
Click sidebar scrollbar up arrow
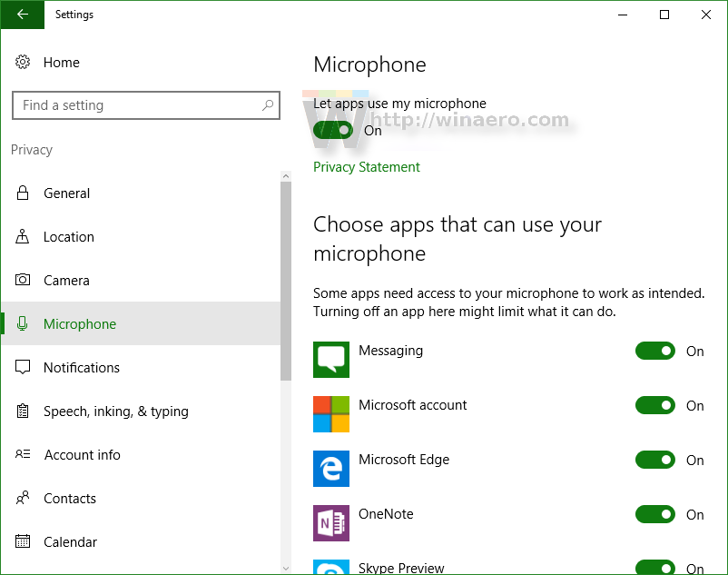click(x=286, y=176)
